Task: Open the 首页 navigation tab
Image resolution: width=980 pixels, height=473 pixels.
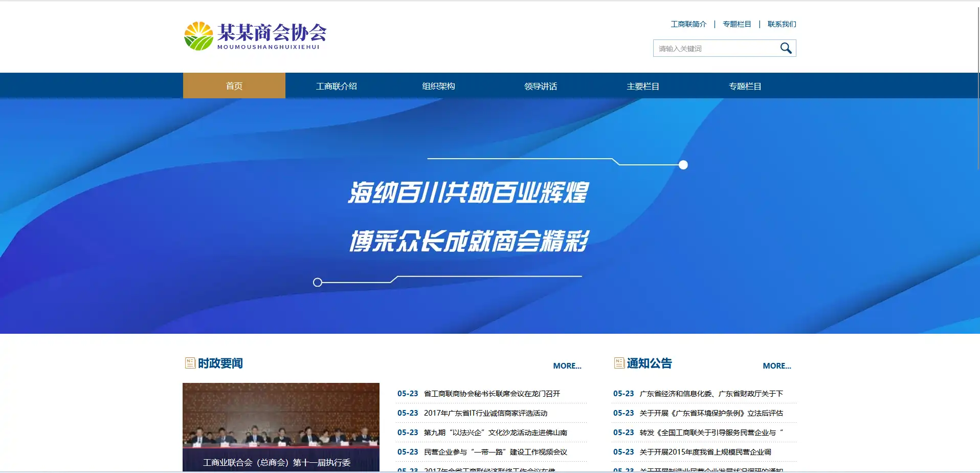Action: click(x=234, y=86)
